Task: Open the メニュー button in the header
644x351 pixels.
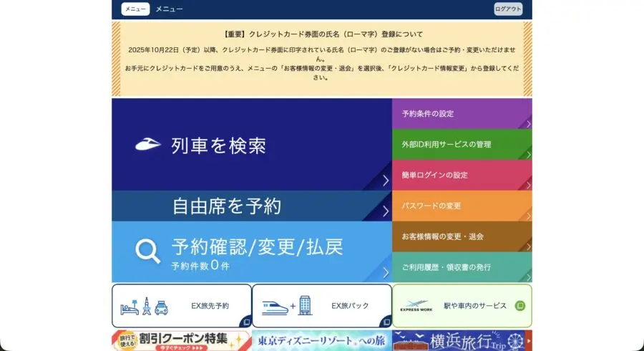Action: [135, 9]
